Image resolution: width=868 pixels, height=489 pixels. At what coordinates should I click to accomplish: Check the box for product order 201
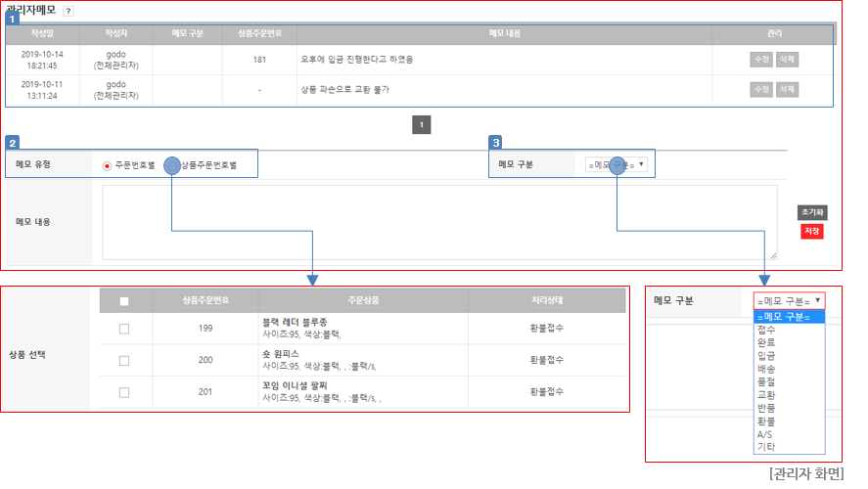pos(124,392)
